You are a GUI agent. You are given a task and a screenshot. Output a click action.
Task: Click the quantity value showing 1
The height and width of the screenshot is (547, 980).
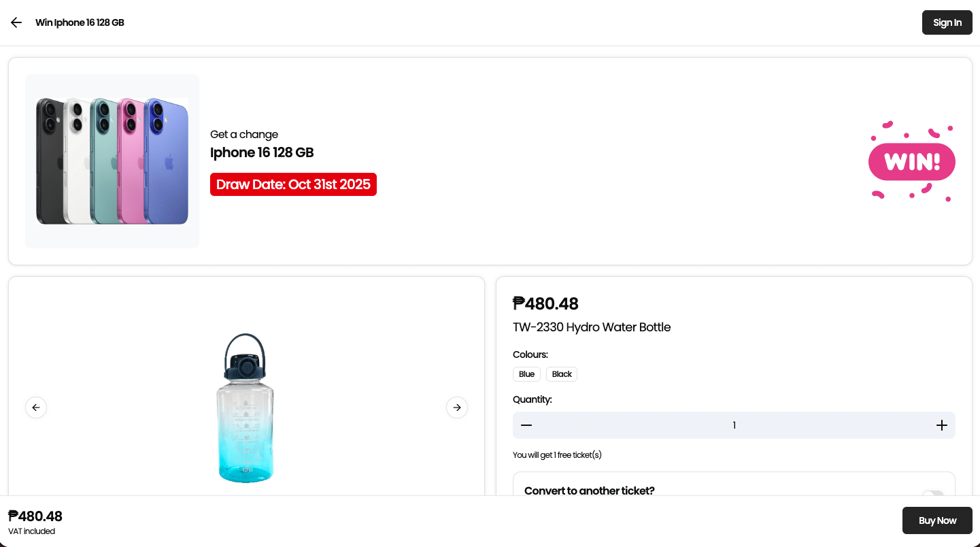(x=734, y=425)
